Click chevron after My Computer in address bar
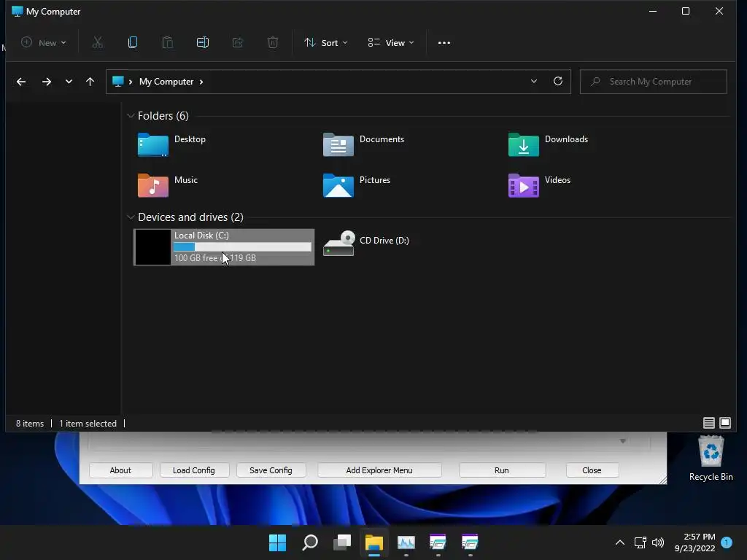The image size is (747, 560). click(x=201, y=82)
